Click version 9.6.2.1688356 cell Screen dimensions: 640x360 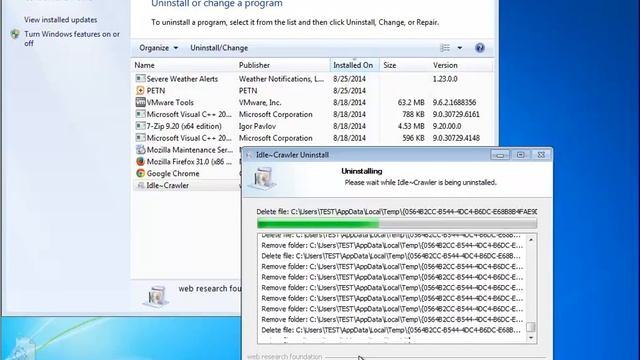click(x=454, y=102)
